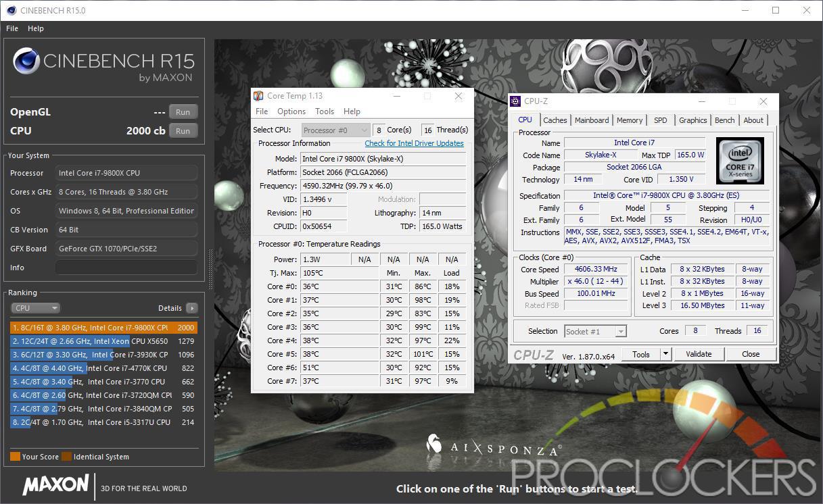The height and width of the screenshot is (504, 823).
Task: Click the Info input field in Cinebench
Action: (x=126, y=268)
